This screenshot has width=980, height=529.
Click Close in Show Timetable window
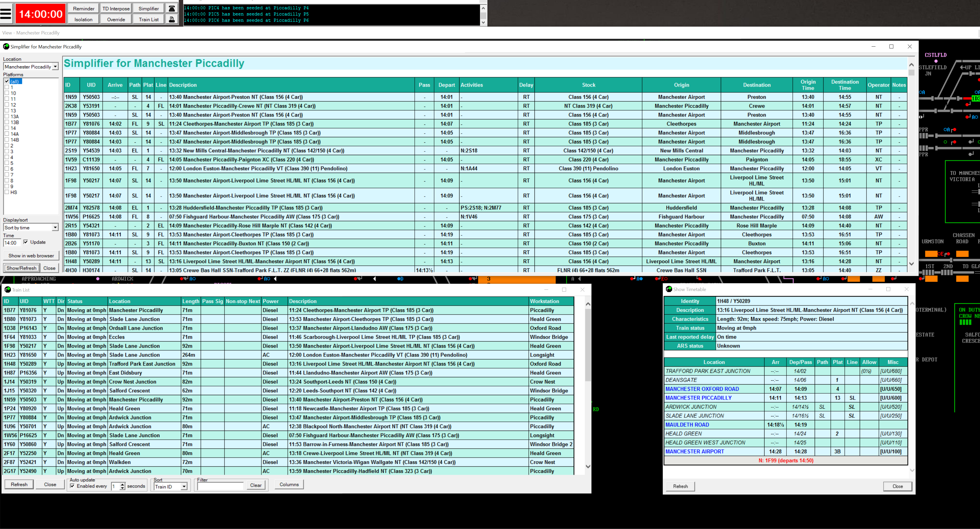[x=897, y=486]
